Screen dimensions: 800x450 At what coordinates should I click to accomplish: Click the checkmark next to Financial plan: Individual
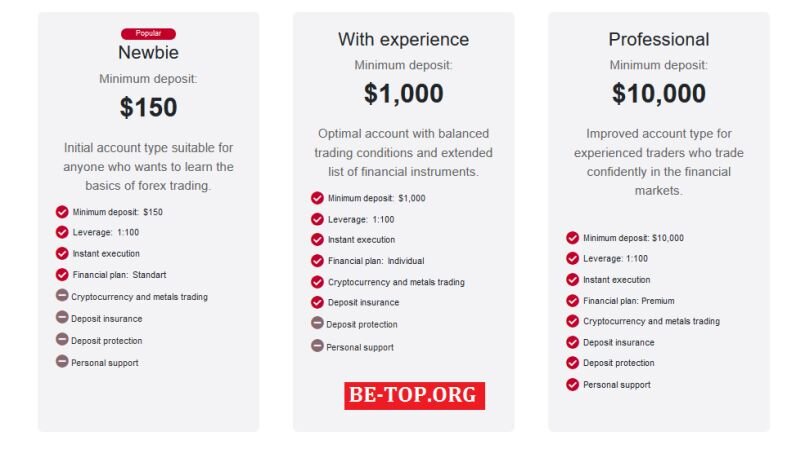(317, 261)
